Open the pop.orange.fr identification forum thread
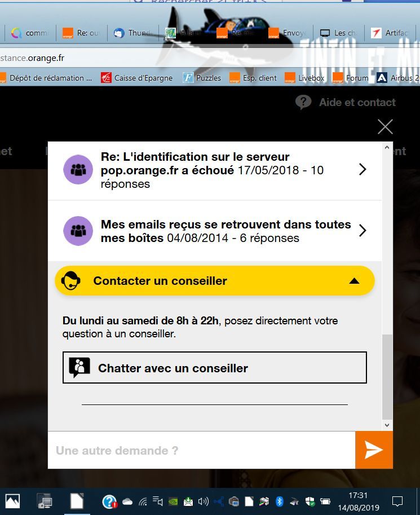The image size is (420, 515). pos(215,170)
